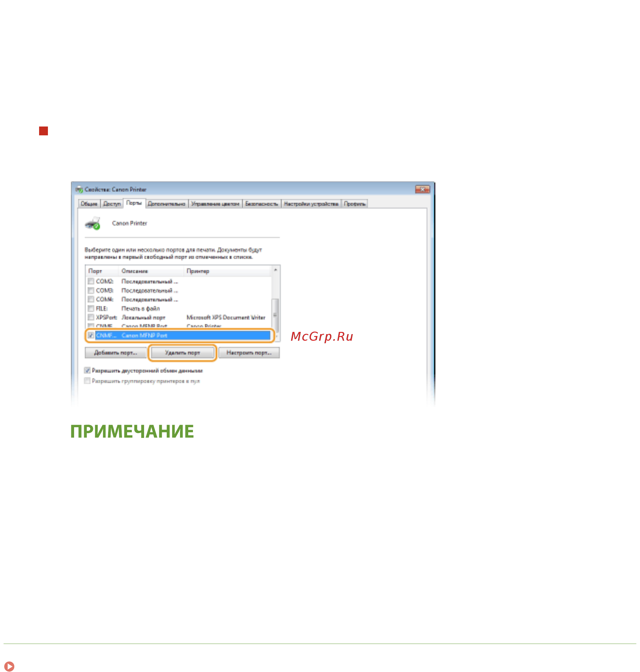Click the port list scroll up arrow
Screen dimensions: 640x672
tap(276, 270)
